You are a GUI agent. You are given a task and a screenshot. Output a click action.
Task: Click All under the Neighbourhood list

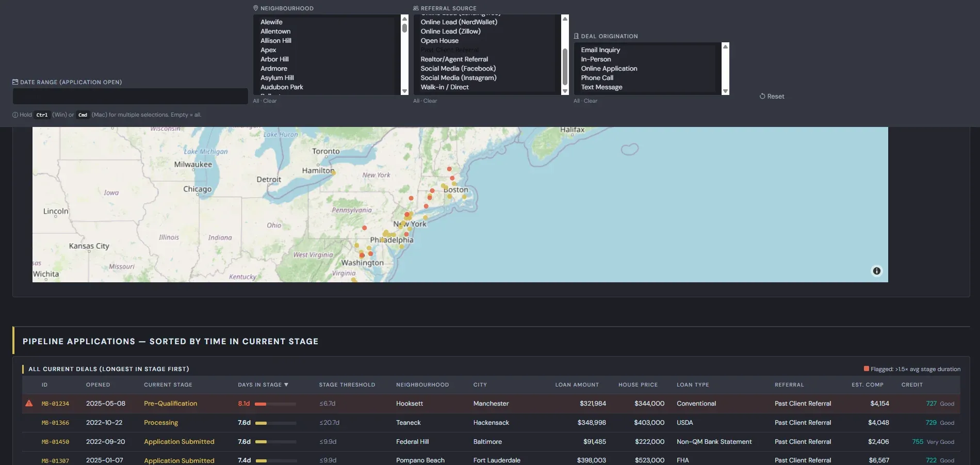point(256,101)
